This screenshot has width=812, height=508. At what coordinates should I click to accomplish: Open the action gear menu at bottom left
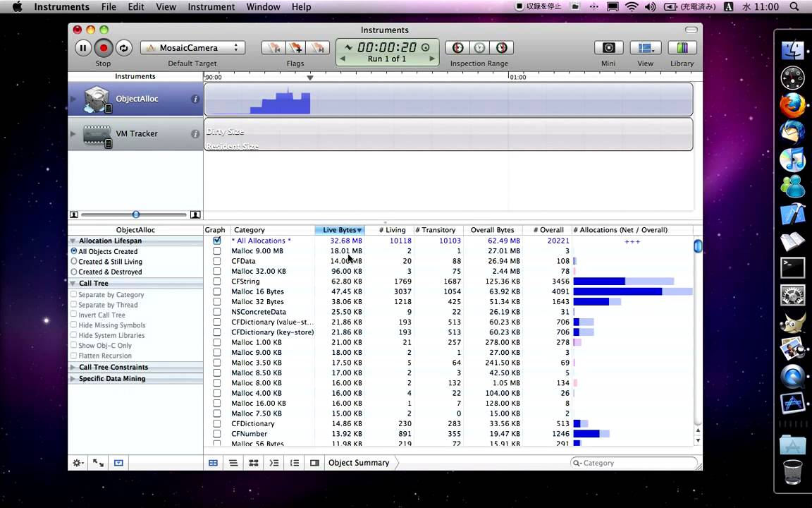point(78,463)
